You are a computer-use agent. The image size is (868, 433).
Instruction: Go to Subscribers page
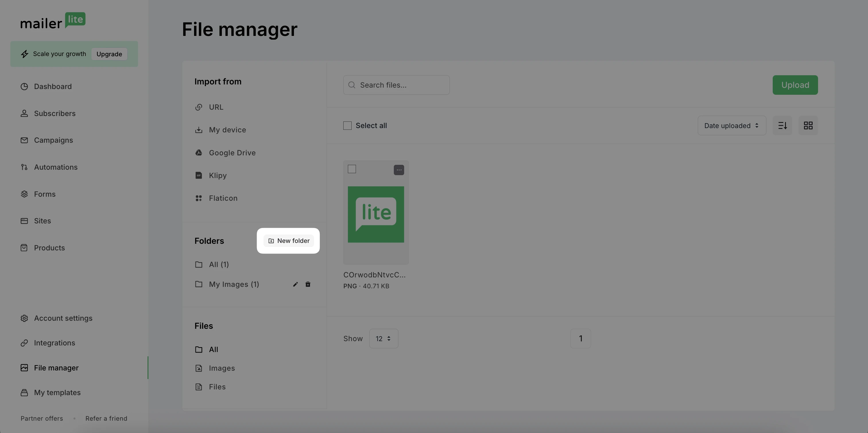tap(55, 113)
